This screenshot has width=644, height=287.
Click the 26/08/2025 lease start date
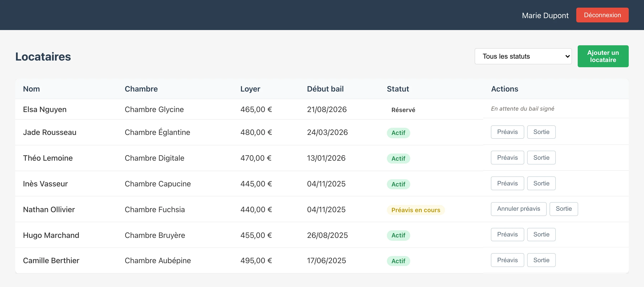tap(327, 235)
